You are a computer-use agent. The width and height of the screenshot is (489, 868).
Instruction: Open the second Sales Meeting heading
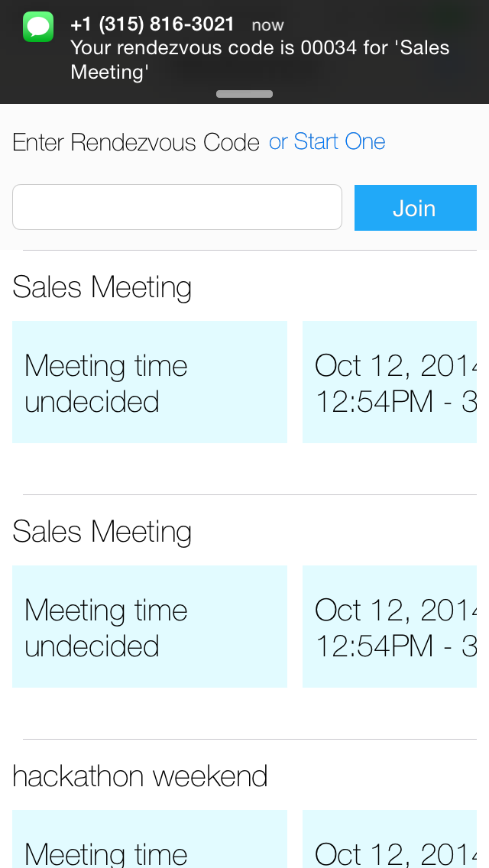(x=102, y=532)
